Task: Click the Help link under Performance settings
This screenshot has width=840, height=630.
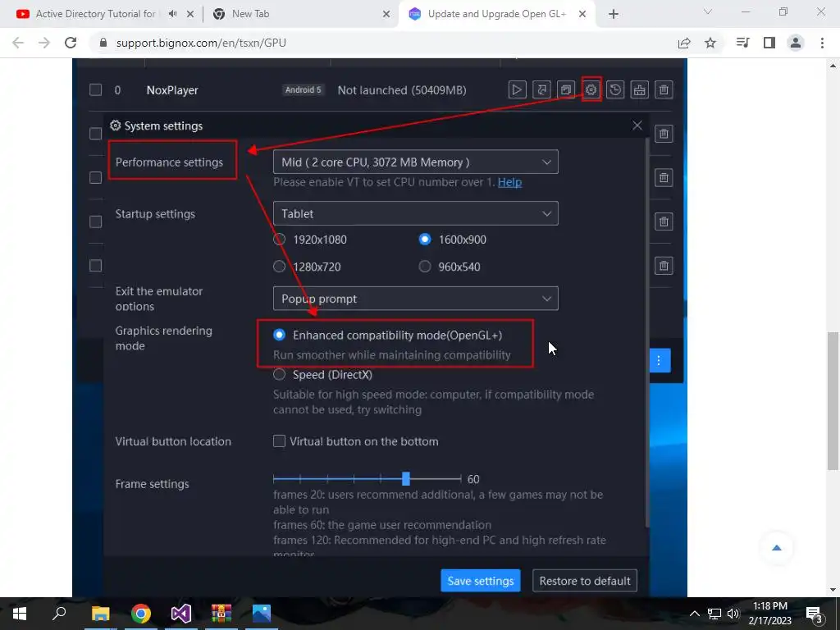Action: [509, 183]
